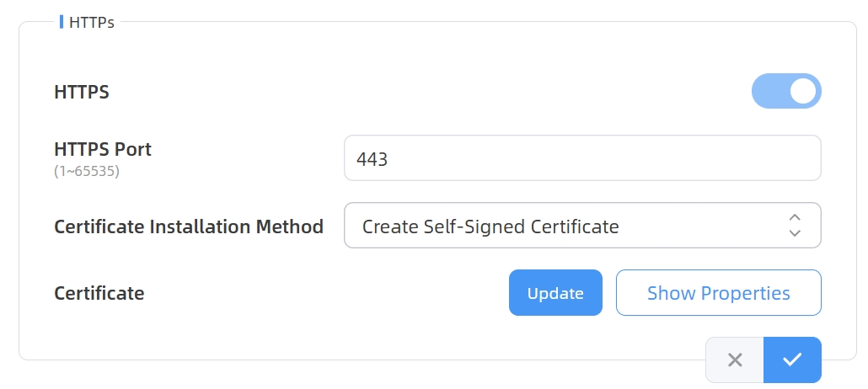
Task: Open the Certificate Installation Method dropdown
Action: coord(581,226)
